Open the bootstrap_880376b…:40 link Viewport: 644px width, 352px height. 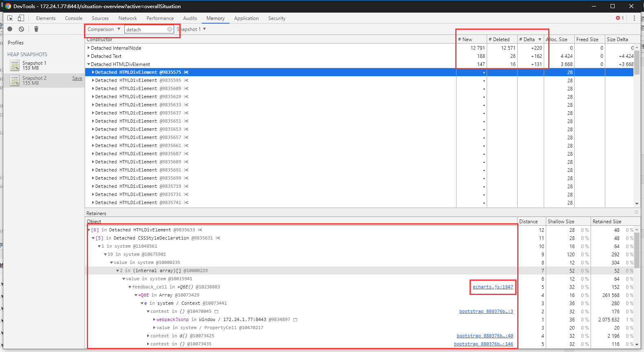pos(485,336)
